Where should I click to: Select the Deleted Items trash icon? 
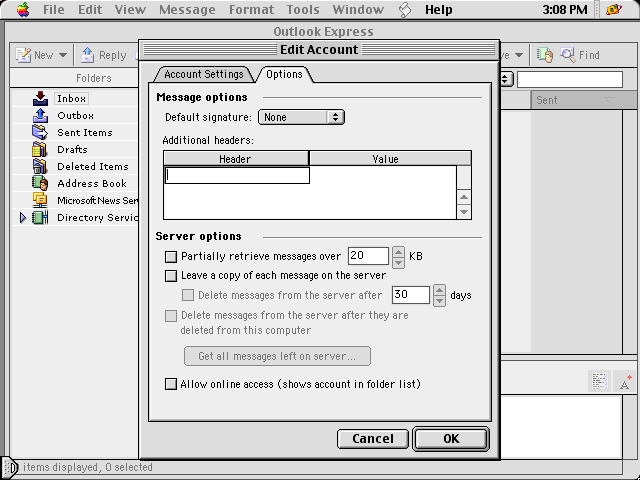tap(40, 166)
